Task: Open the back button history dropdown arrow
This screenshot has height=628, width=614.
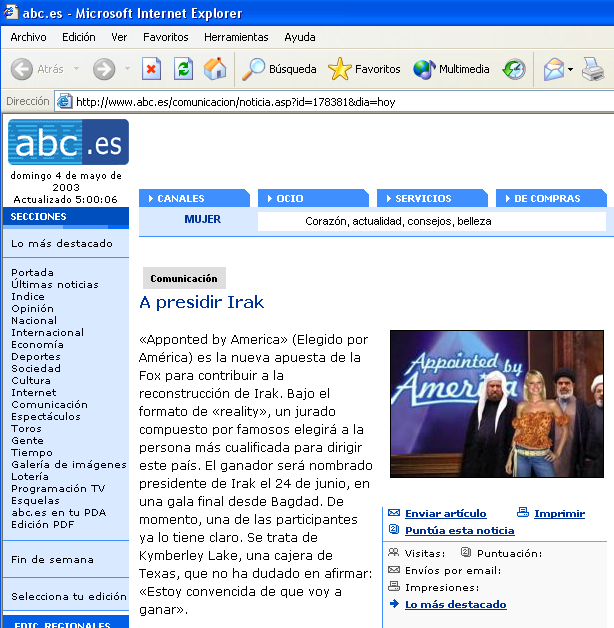Action: pos(76,69)
